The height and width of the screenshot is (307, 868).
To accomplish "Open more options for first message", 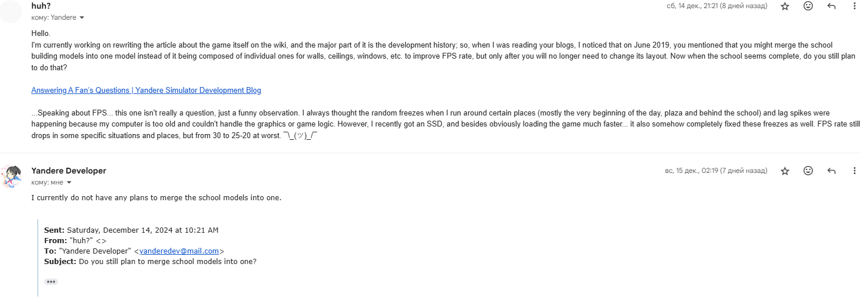I will (855, 6).
